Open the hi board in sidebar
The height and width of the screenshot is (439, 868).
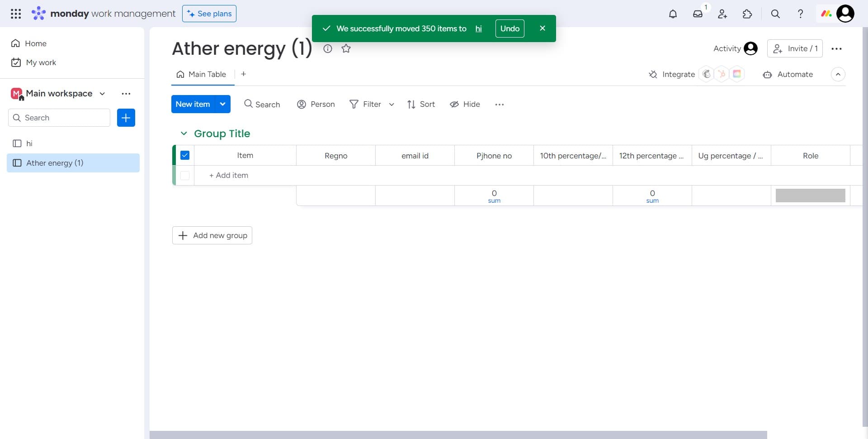(29, 143)
